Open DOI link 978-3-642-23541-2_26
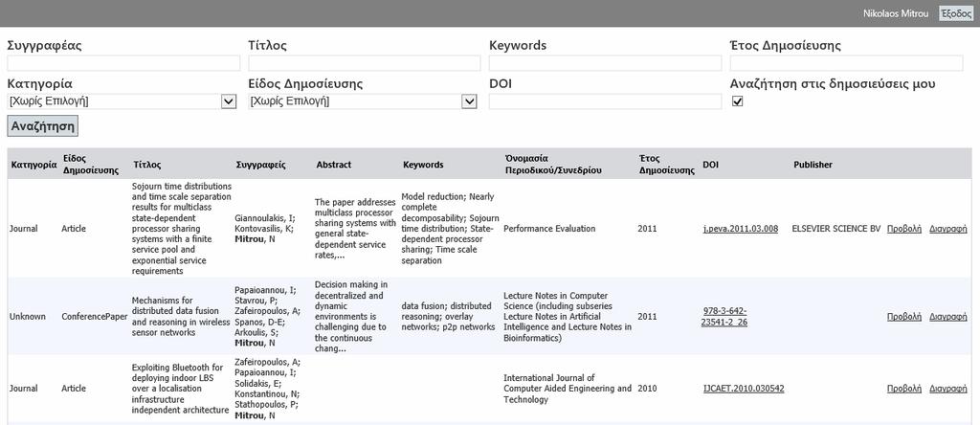980x425 pixels. 725,316
